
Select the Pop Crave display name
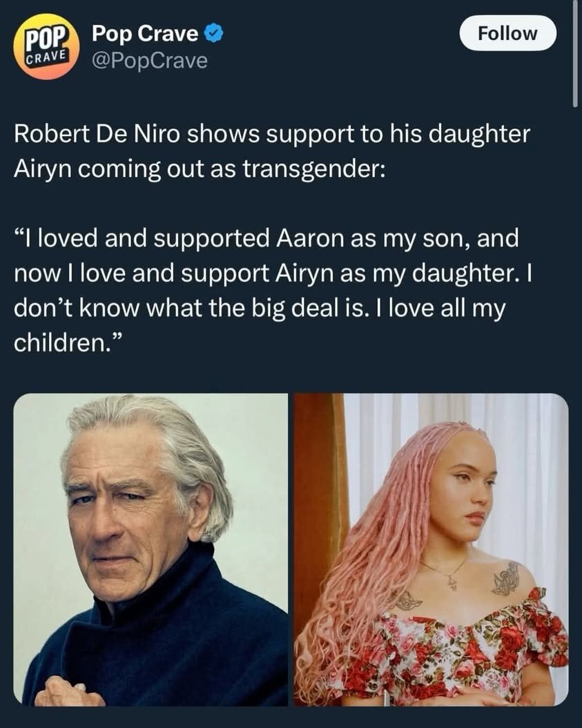[145, 33]
